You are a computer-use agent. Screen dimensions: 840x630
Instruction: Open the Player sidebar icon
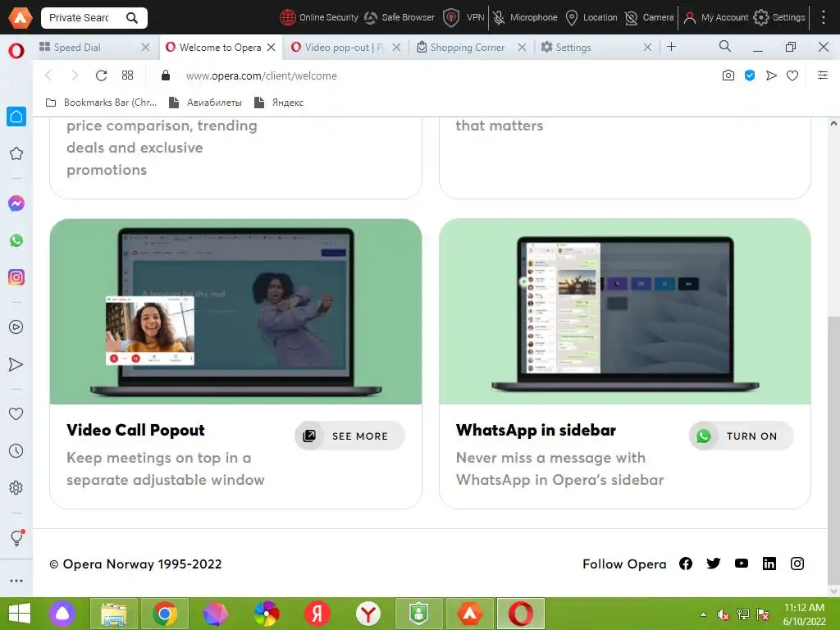point(16,326)
